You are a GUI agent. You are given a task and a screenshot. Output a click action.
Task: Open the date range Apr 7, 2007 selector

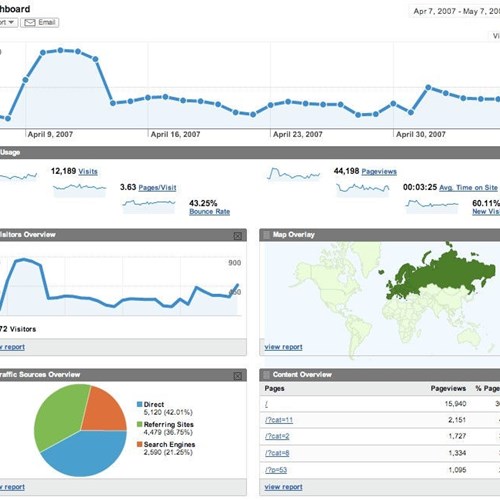click(x=454, y=11)
